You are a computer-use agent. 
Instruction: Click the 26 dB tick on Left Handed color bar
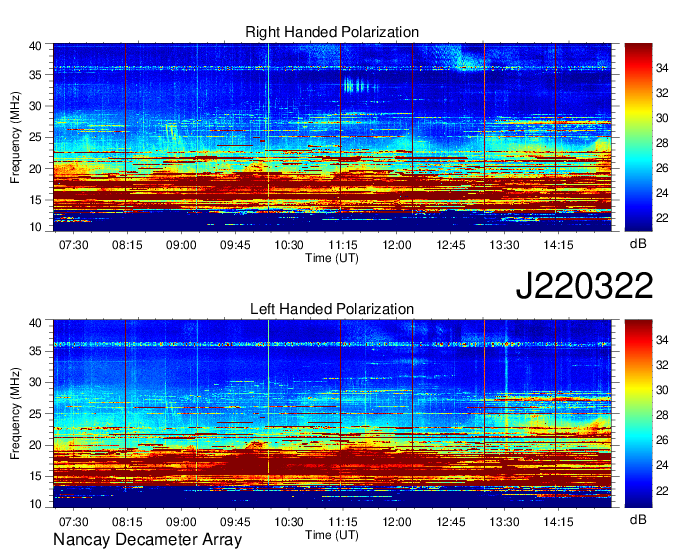click(x=662, y=440)
